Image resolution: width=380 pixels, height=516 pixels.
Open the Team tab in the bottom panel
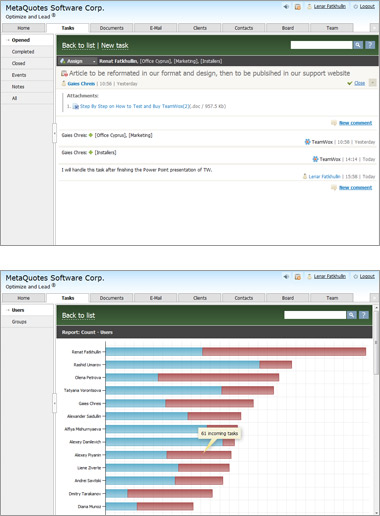coord(332,298)
